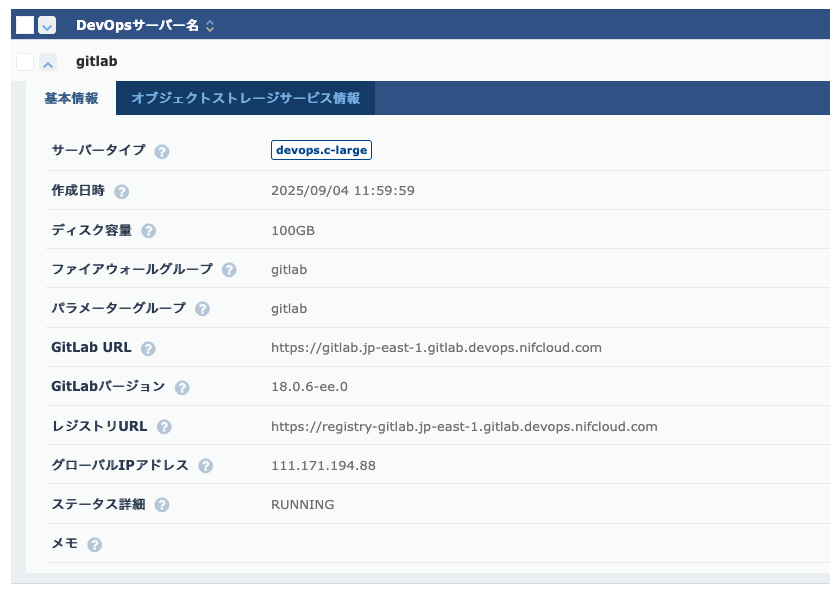
Task: Open dropdown arrow next to header checkbox
Action: (47, 26)
